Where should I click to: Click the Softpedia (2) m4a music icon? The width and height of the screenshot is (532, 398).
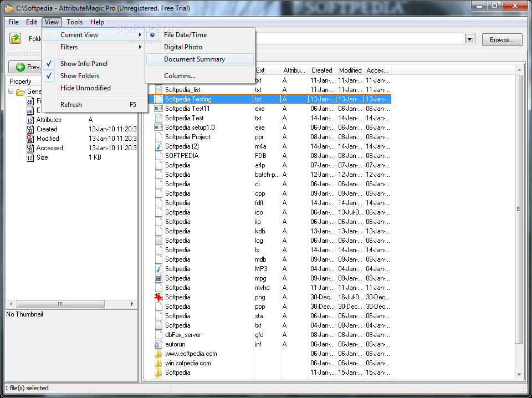pos(158,146)
